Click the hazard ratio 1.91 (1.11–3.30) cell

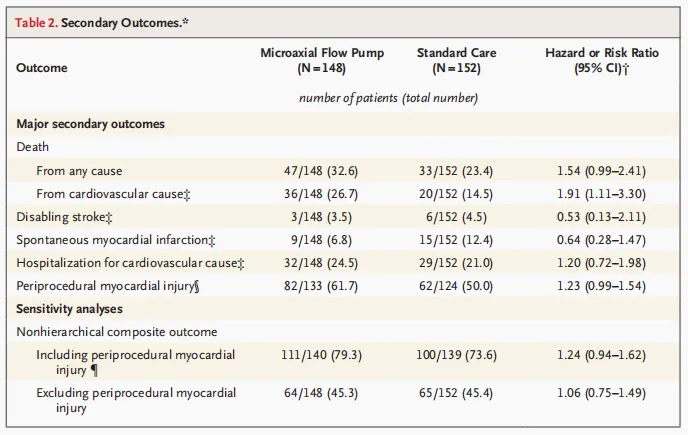(x=600, y=194)
